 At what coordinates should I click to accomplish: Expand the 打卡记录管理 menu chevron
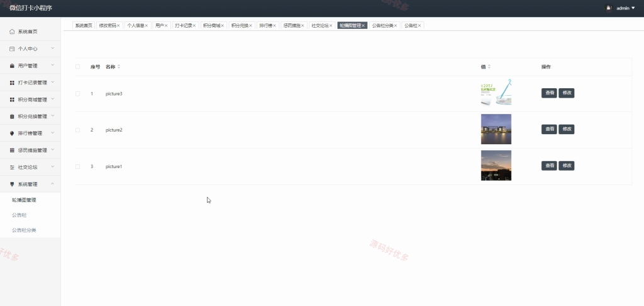tap(53, 82)
